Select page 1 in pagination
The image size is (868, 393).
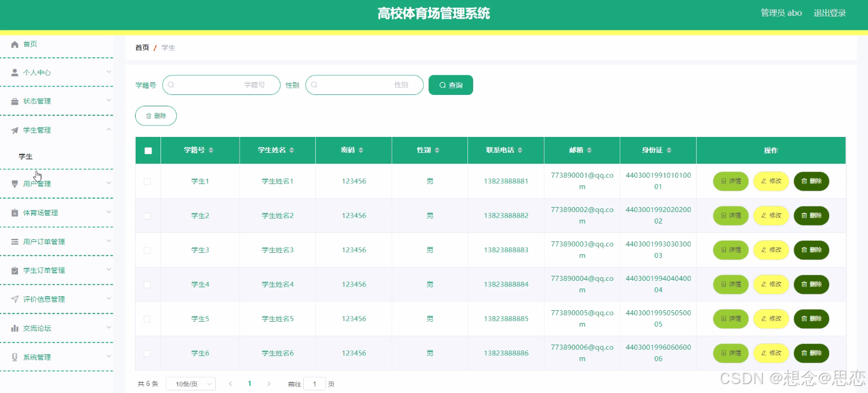pyautogui.click(x=250, y=383)
